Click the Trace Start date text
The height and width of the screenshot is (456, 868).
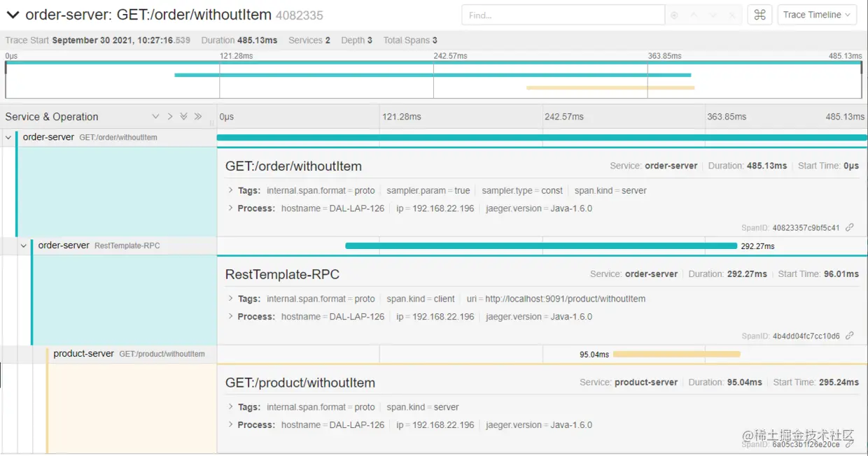coord(97,41)
